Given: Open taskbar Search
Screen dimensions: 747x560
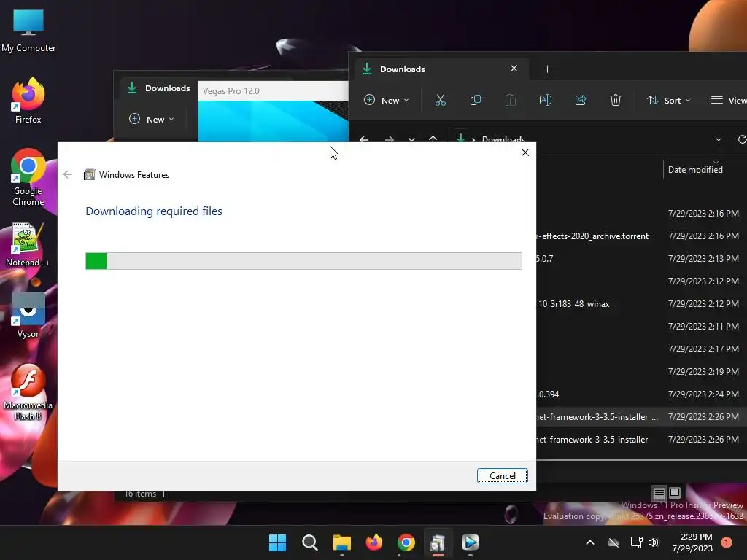Looking at the screenshot, I should tap(309, 542).
